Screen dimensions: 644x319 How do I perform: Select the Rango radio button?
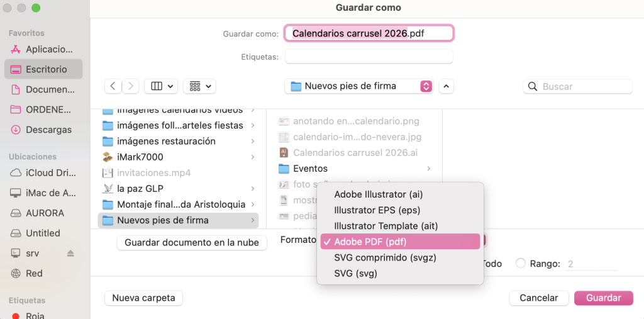520,264
